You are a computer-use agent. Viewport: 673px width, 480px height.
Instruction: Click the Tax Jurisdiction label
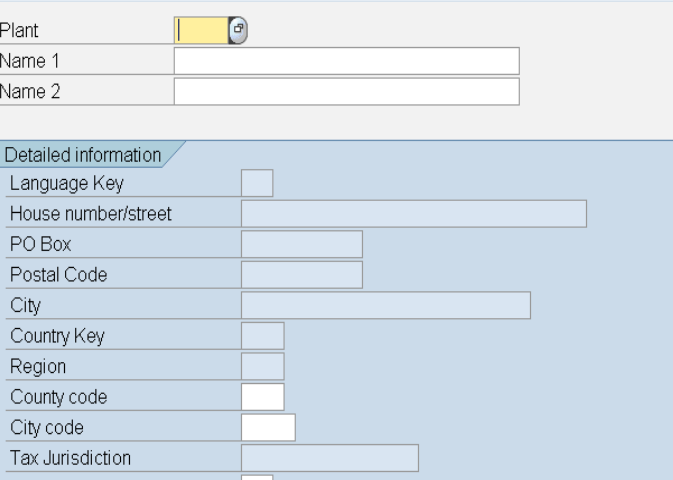click(x=70, y=458)
